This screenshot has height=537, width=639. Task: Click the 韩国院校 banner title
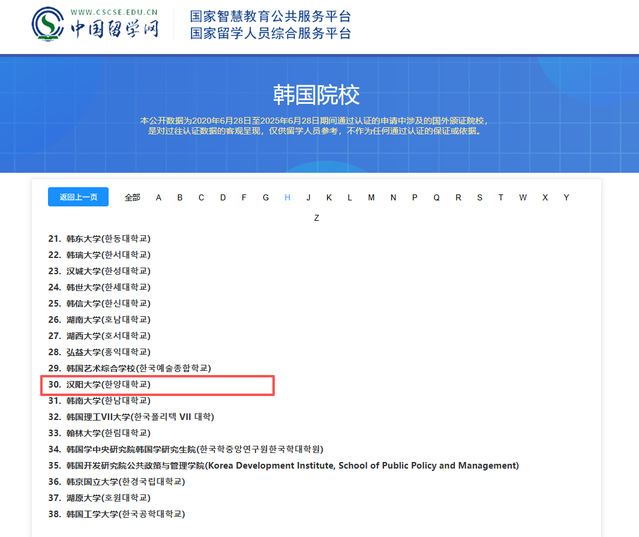[316, 95]
